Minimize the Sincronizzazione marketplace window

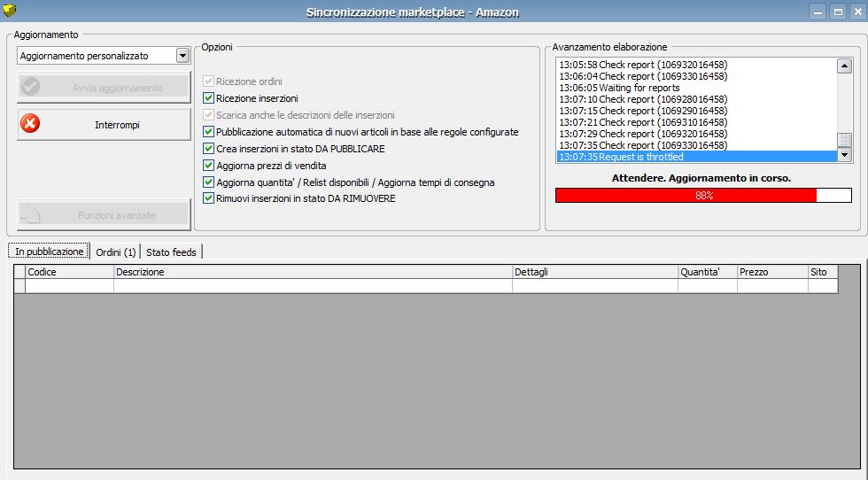[818, 12]
